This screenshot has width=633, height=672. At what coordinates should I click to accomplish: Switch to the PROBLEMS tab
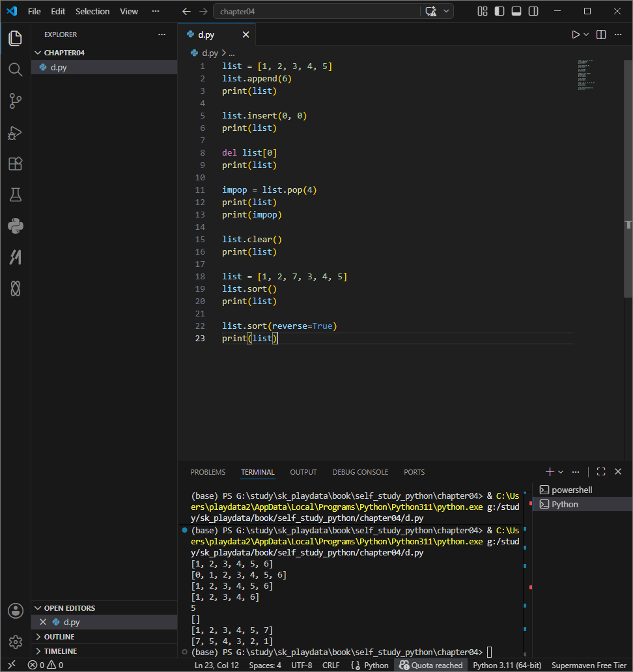pos(208,472)
